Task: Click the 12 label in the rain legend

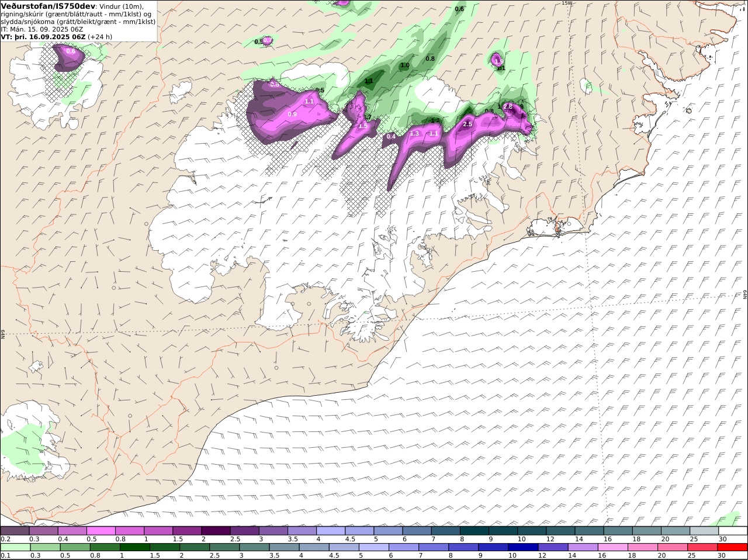Action: click(543, 555)
